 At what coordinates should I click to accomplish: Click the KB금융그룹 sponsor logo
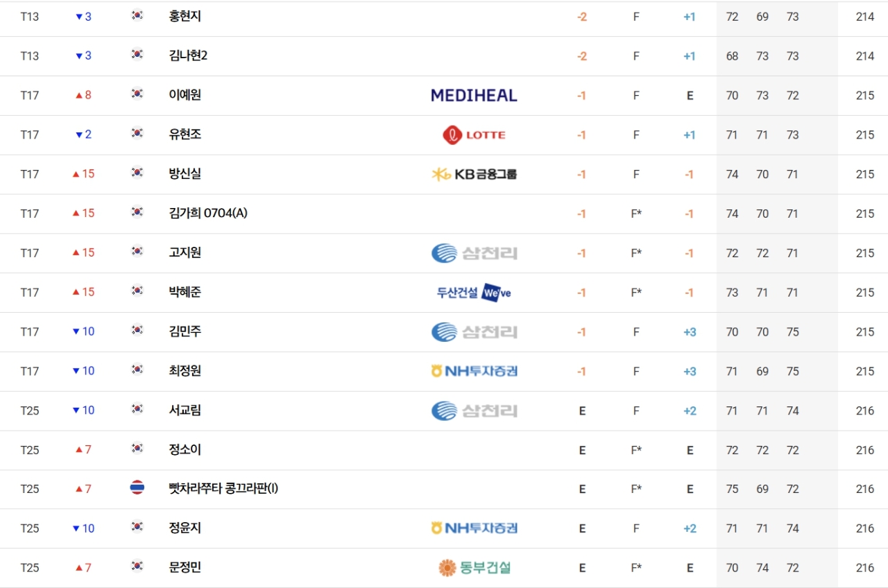tap(474, 174)
